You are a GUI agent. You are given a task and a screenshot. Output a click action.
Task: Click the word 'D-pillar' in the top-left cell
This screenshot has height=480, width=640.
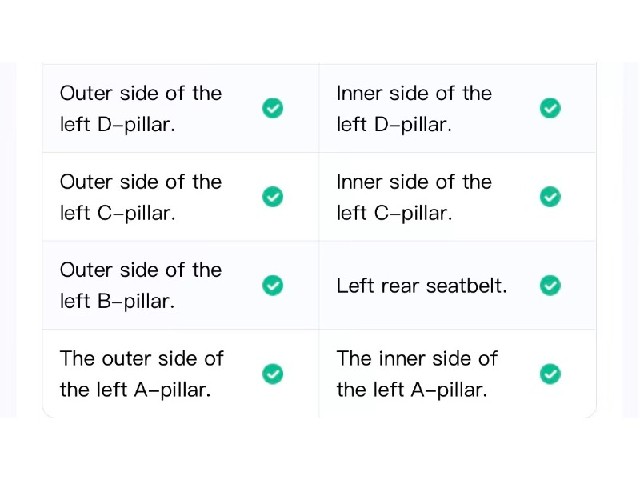click(136, 125)
